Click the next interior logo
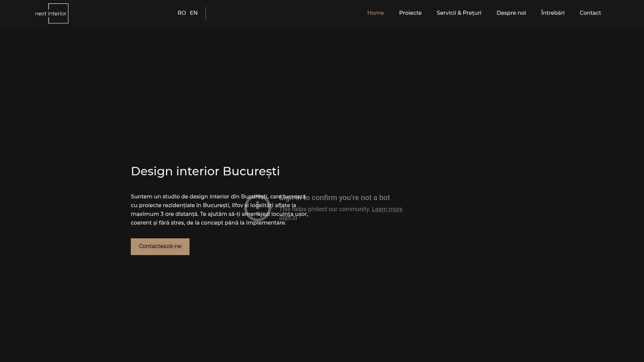The image size is (644, 362). point(52,13)
